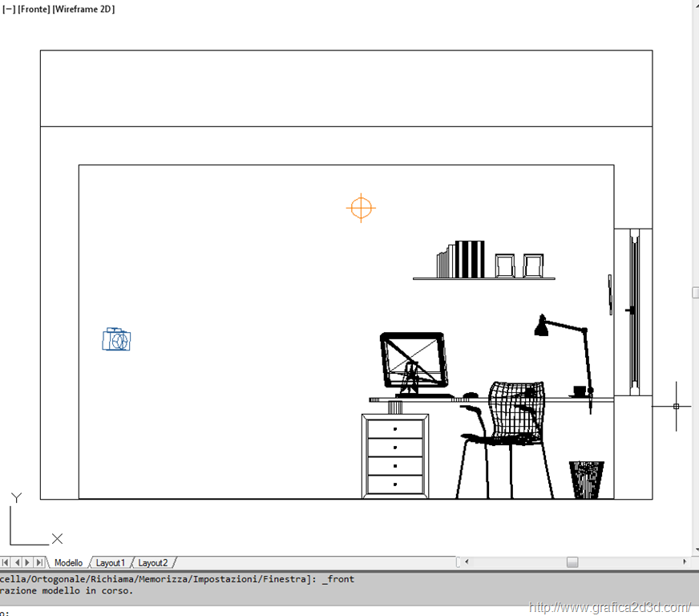The height and width of the screenshot is (616, 699).
Task: Click the horizontal scrollbar right arrow
Action: 684,562
